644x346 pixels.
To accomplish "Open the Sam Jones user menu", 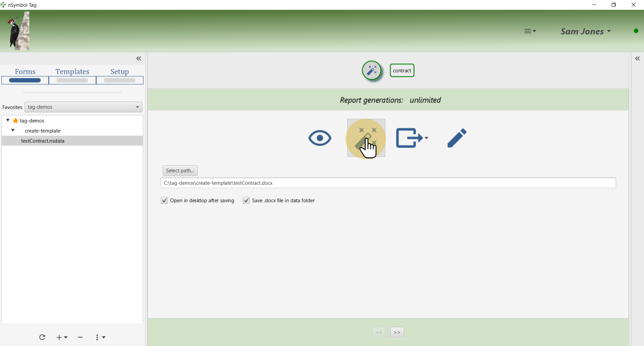I will coord(586,31).
